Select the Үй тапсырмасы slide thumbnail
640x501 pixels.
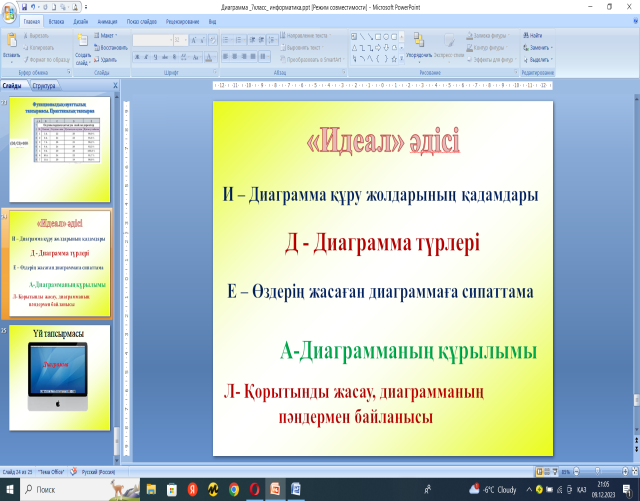(x=60, y=378)
